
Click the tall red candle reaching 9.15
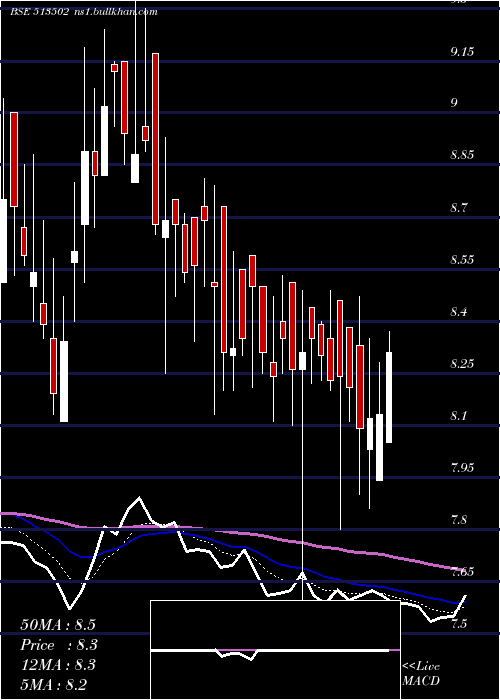pyautogui.click(x=155, y=138)
